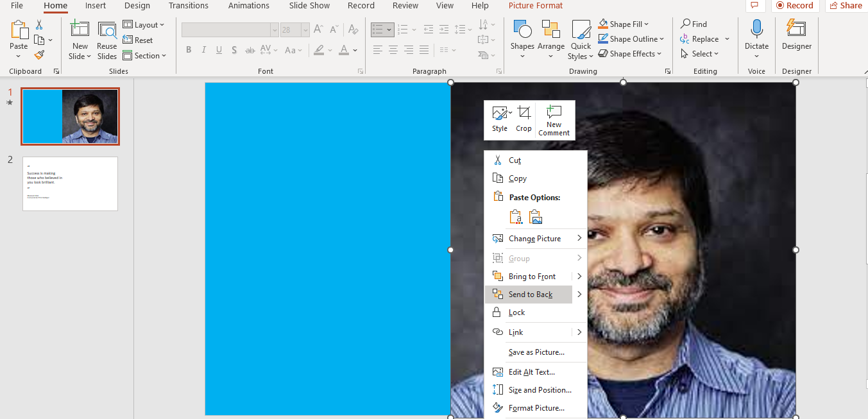This screenshot has width=868, height=419.
Task: Open Line Spacing dropdown
Action: (463, 30)
